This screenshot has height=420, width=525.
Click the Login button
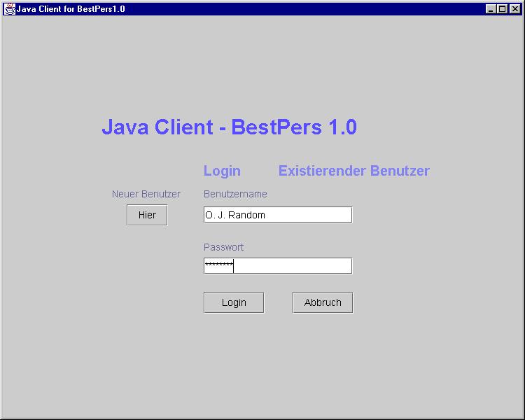234,302
